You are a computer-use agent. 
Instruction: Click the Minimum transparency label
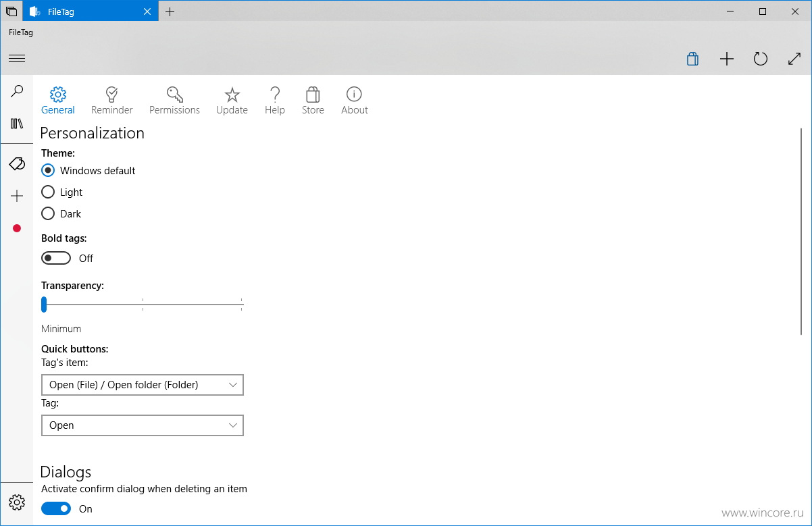point(61,329)
